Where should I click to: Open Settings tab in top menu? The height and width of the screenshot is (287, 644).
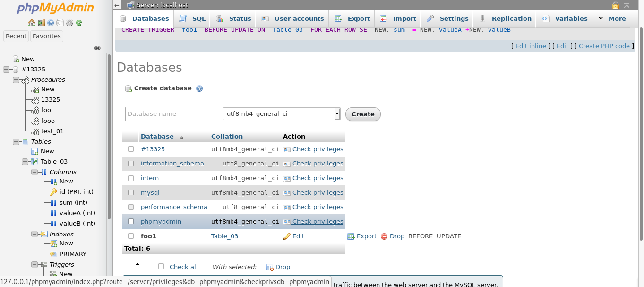[447, 19]
